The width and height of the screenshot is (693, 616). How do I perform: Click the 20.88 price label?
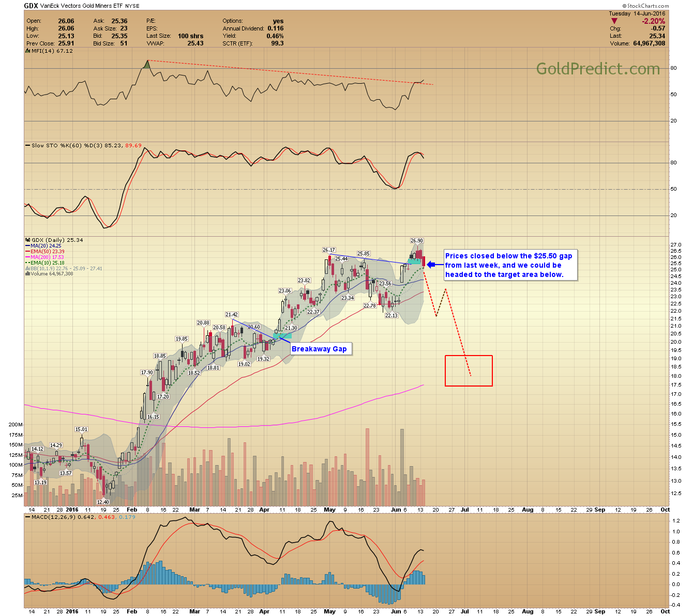click(203, 323)
